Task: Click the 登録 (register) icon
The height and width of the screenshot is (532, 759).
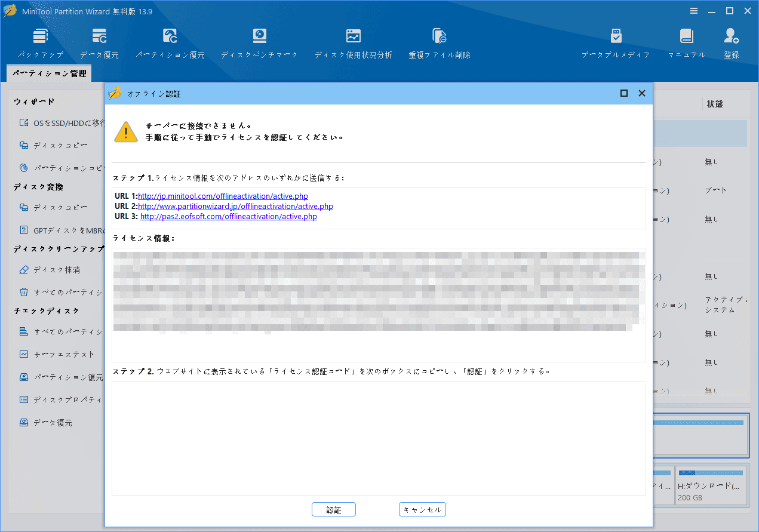Action: pos(732,44)
